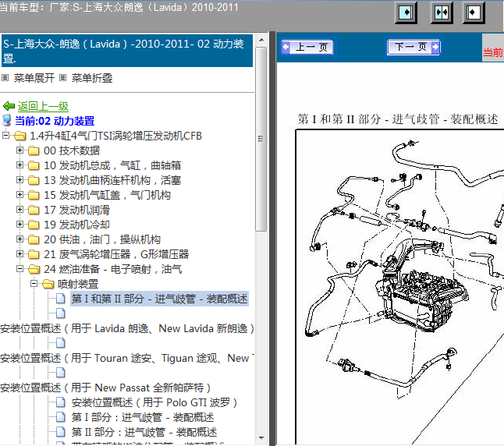This screenshot has width=504, height=446.
Task: Select 24 燃油准备 - 电子喷射，油气
Action: [113, 269]
